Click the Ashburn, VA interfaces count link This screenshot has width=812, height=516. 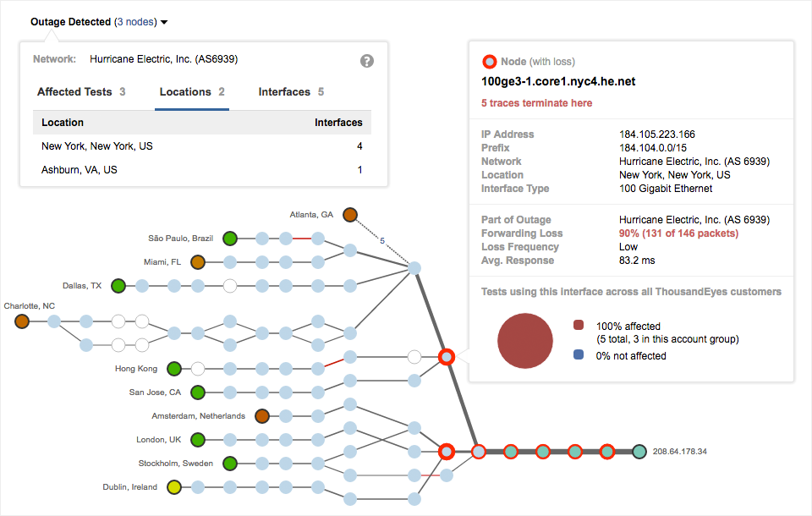359,170
